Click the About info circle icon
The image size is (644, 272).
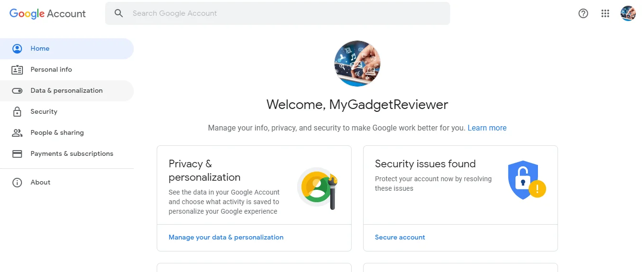pos(17,183)
